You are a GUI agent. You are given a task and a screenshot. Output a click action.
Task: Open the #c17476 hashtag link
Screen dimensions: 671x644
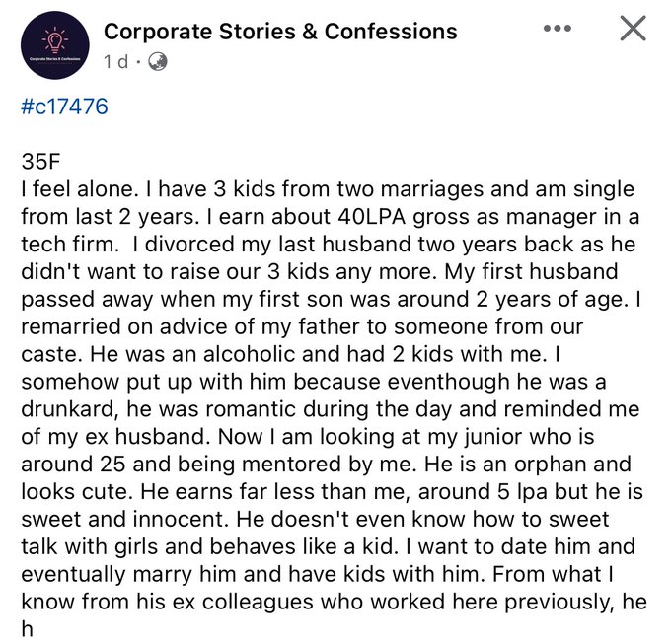click(64, 107)
